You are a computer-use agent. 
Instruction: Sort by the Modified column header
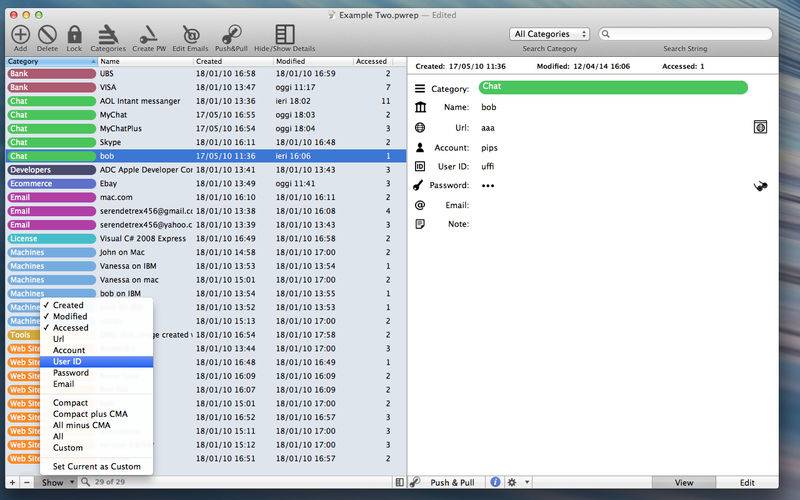(x=313, y=61)
